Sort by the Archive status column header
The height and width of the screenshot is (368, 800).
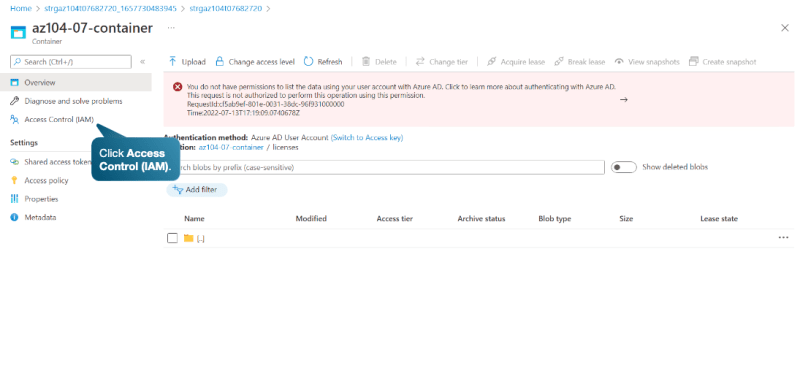(x=481, y=218)
